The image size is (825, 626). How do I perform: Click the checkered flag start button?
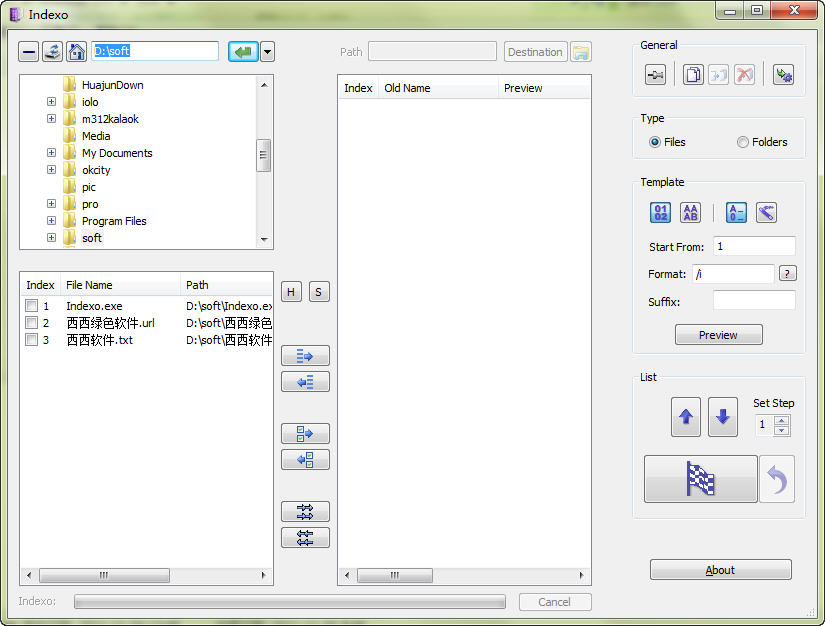click(700, 479)
